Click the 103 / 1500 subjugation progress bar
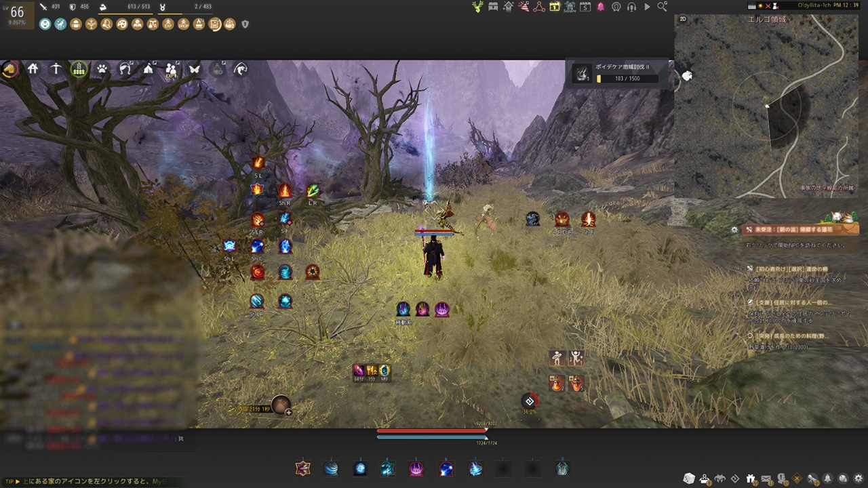The height and width of the screenshot is (488, 868). coord(627,79)
